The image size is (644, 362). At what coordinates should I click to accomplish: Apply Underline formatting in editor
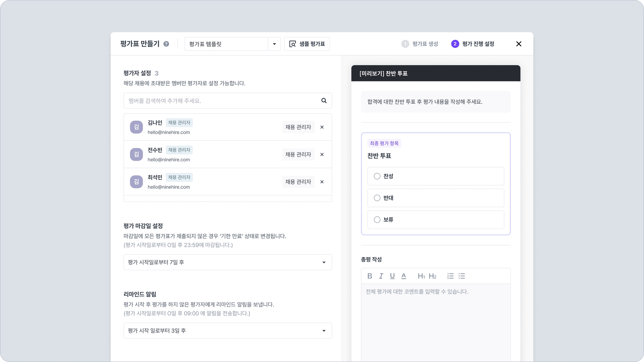coord(392,276)
